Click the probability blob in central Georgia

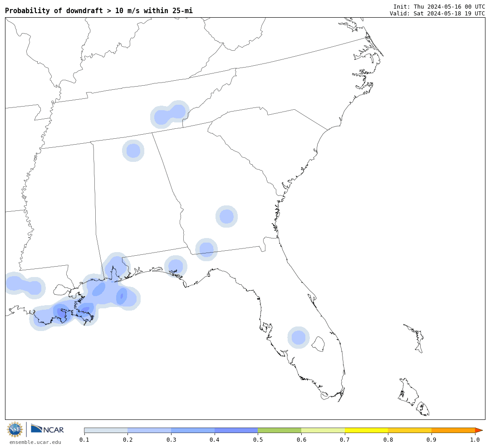(x=226, y=216)
